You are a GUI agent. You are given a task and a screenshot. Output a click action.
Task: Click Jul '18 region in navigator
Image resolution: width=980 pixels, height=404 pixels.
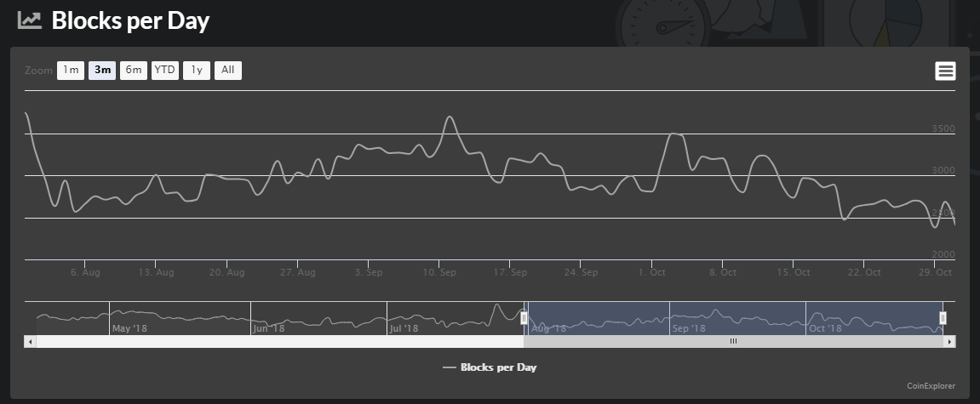click(404, 327)
